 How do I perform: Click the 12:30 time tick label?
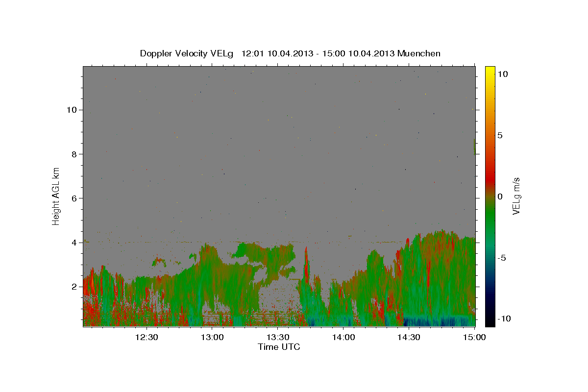click(x=147, y=337)
